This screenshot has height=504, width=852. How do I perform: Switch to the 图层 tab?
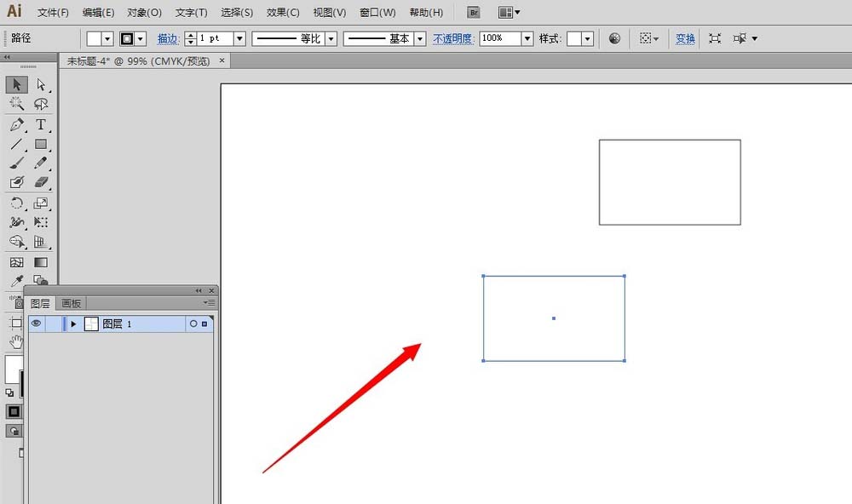click(x=40, y=303)
